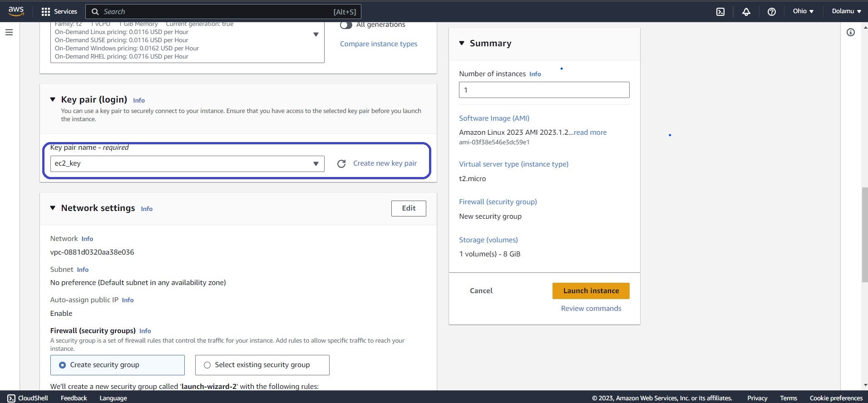Open Info link next to Subnet
This screenshot has width=868, height=403.
[x=83, y=270]
